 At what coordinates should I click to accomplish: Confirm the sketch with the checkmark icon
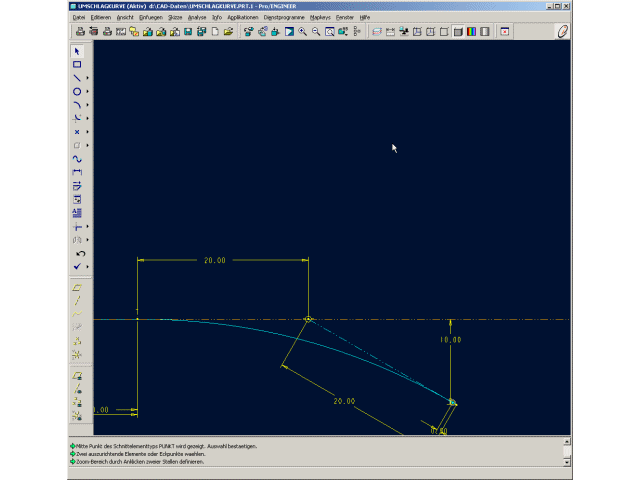(x=77, y=267)
